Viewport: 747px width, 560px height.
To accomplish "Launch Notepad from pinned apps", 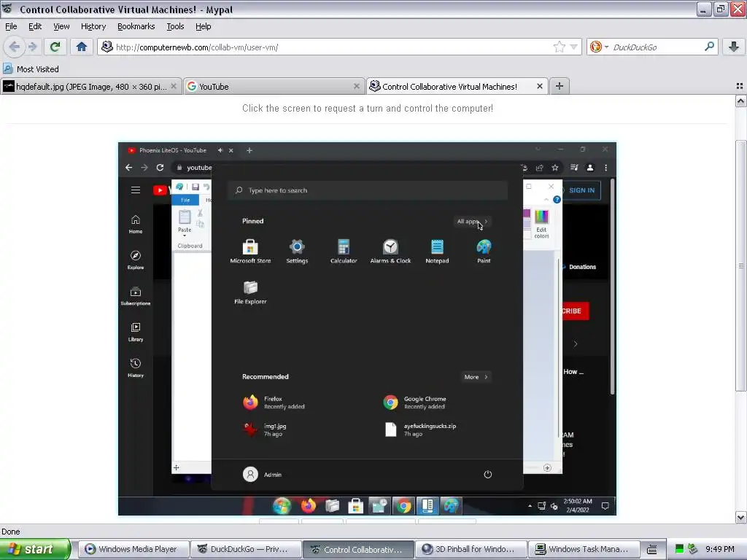I will pyautogui.click(x=437, y=252).
